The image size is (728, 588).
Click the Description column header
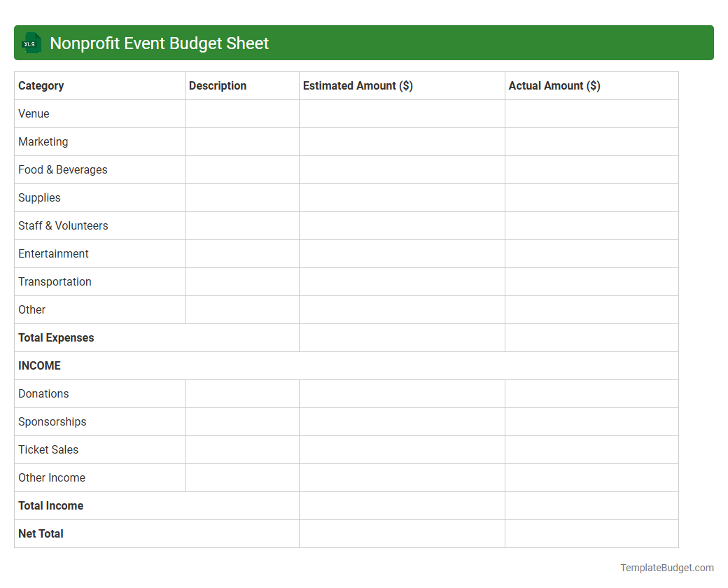coord(218,85)
